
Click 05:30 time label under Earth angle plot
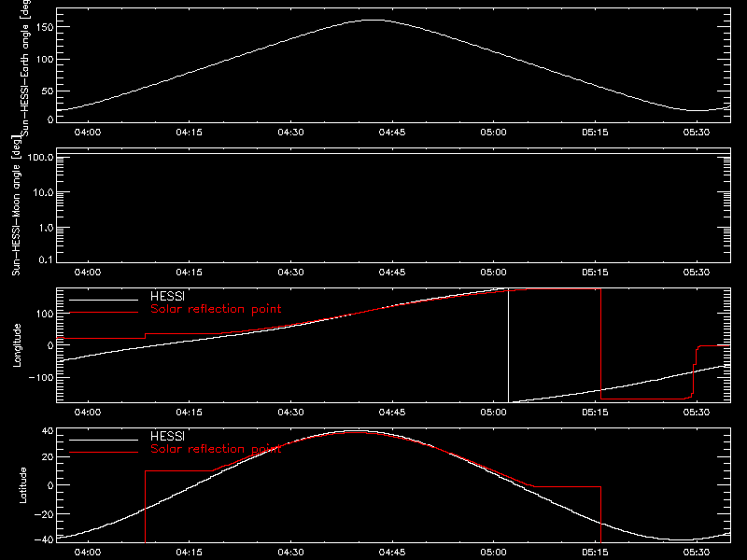(697, 133)
